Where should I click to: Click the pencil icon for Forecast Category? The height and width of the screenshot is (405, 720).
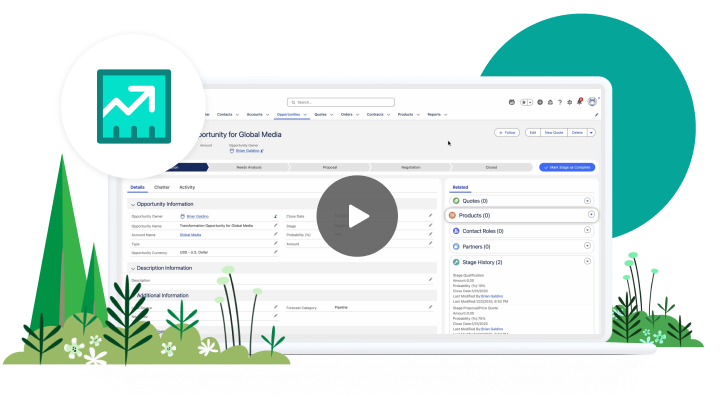coord(430,307)
